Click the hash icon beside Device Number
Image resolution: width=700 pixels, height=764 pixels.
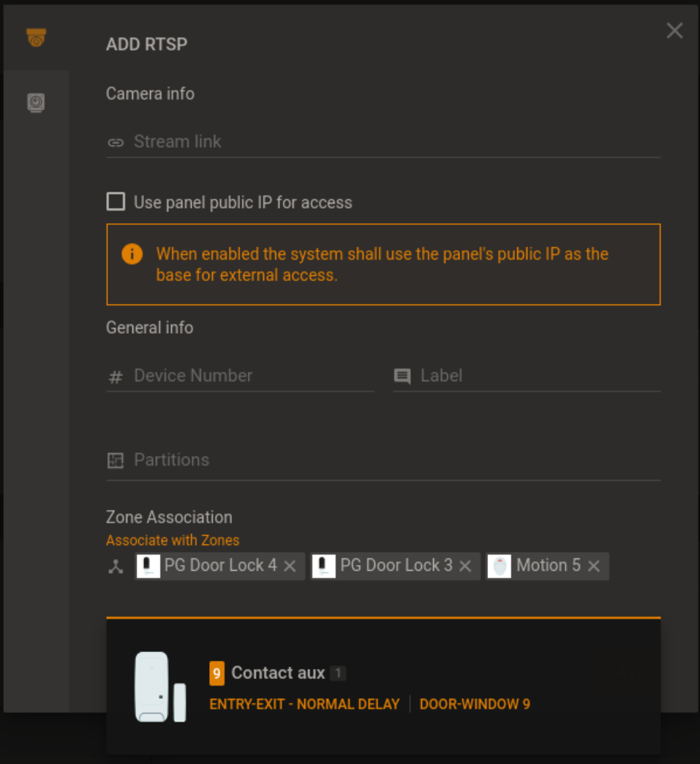(x=116, y=376)
